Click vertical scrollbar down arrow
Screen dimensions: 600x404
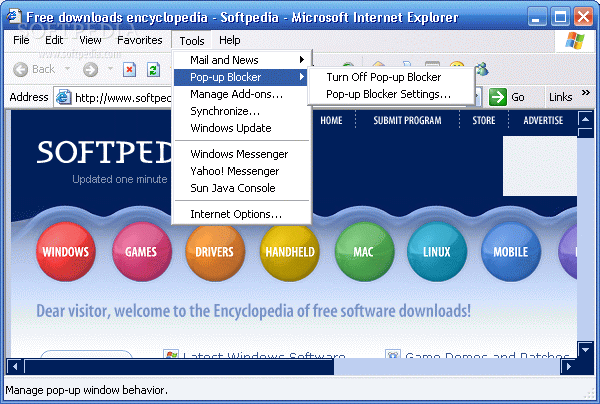click(x=585, y=349)
